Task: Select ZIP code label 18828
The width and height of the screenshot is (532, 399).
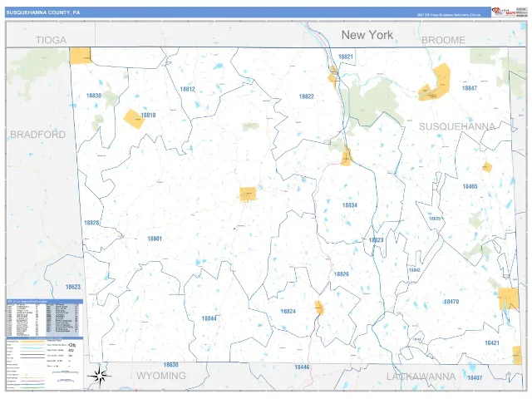Action: pos(91,223)
